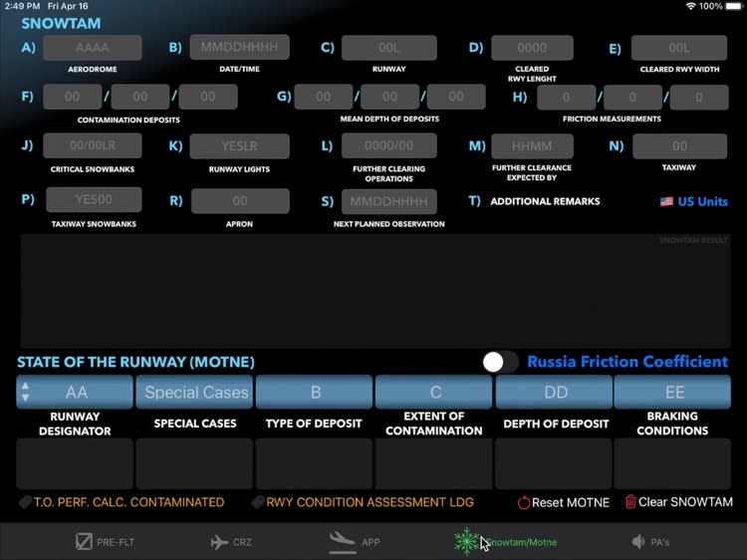Open the Special Cases selector
This screenshot has height=560, width=747.
[x=194, y=392]
